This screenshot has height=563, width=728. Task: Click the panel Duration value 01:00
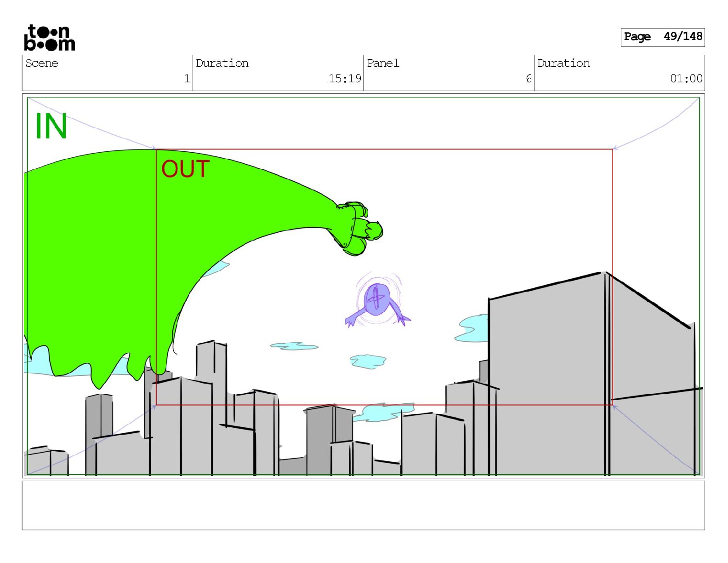pos(686,79)
